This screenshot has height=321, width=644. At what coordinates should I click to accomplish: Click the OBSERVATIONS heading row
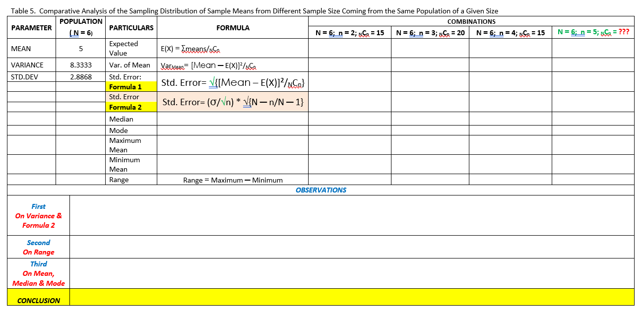[x=321, y=190]
